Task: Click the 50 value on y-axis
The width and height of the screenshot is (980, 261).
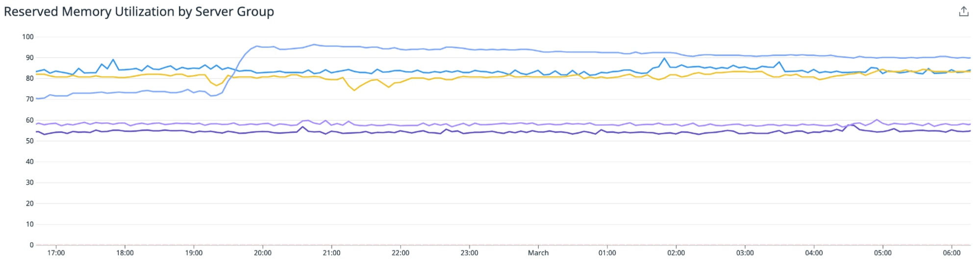Action: pyautogui.click(x=30, y=141)
